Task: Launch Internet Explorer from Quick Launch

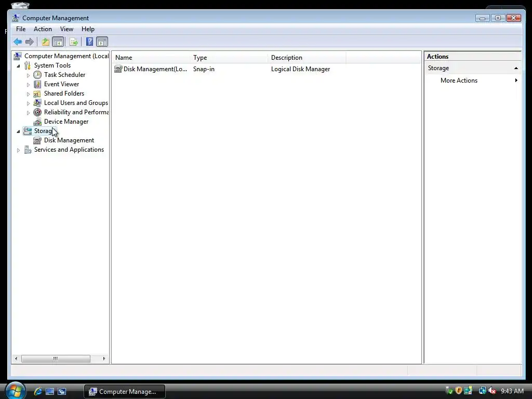Action: (37, 391)
